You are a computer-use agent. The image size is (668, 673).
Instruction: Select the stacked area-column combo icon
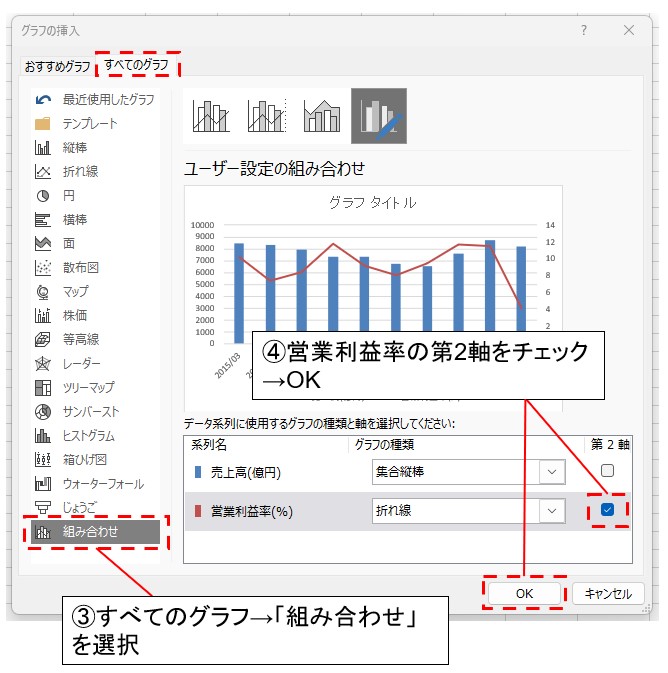coord(322,116)
